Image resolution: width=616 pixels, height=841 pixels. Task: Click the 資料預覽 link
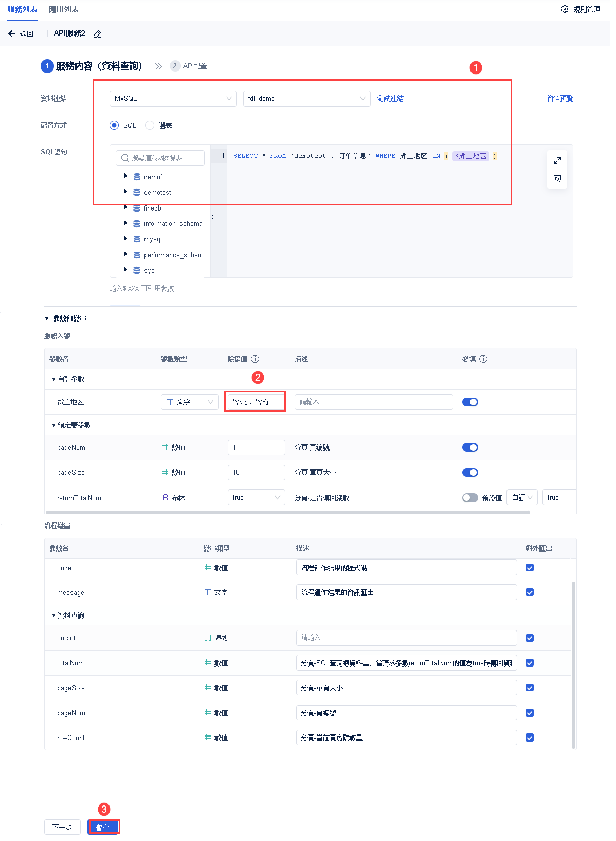coord(560,98)
